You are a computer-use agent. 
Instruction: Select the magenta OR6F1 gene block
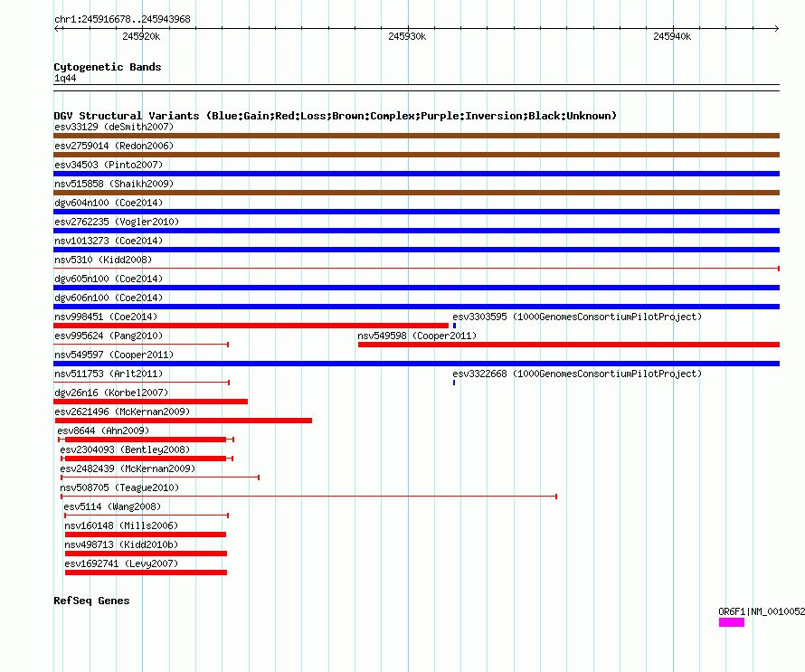[732, 622]
